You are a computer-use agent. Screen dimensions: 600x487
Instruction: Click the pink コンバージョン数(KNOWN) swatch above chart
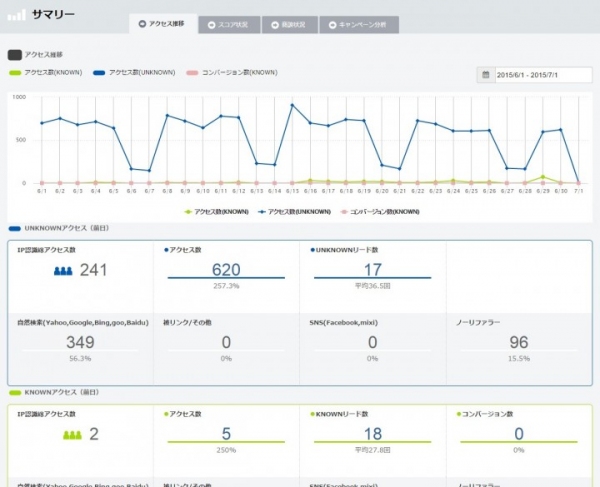tap(192, 73)
